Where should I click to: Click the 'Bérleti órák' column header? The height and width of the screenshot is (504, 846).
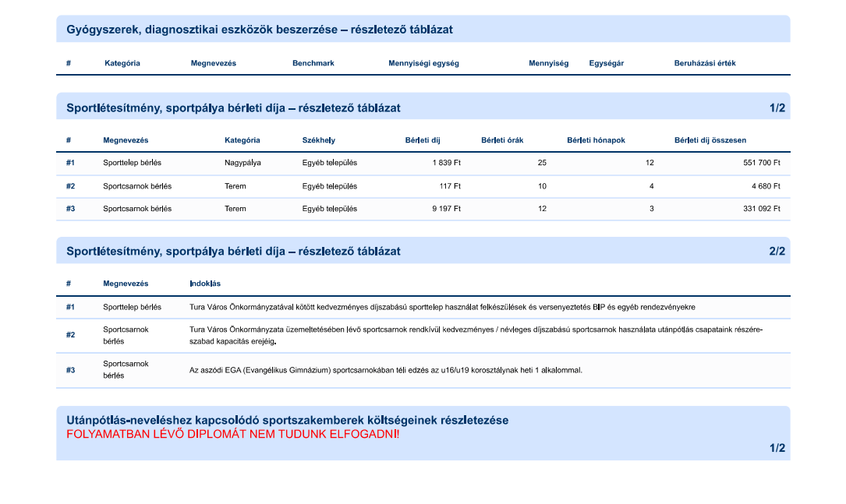502,140
